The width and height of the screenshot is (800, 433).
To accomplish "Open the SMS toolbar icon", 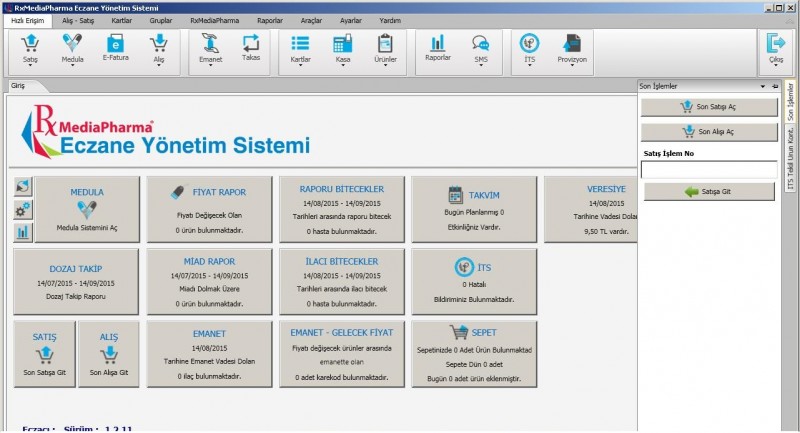I will tap(481, 43).
